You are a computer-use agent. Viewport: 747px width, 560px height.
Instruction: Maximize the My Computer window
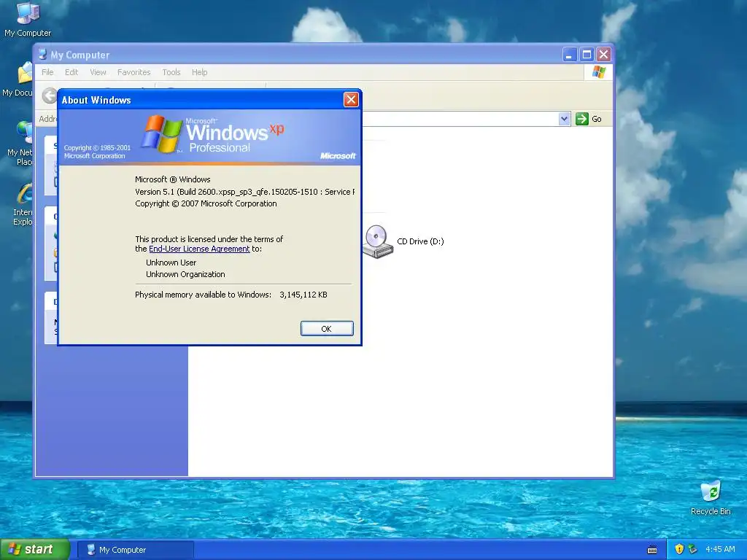587,54
